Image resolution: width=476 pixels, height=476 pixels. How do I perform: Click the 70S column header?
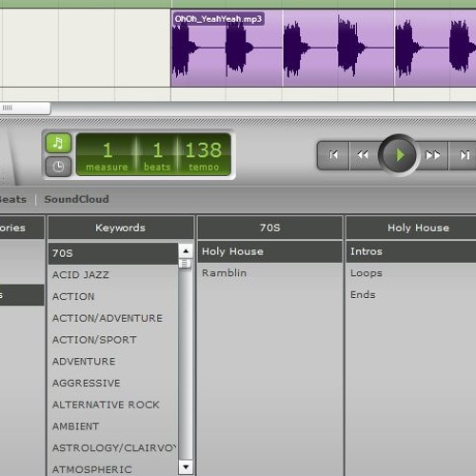(270, 228)
